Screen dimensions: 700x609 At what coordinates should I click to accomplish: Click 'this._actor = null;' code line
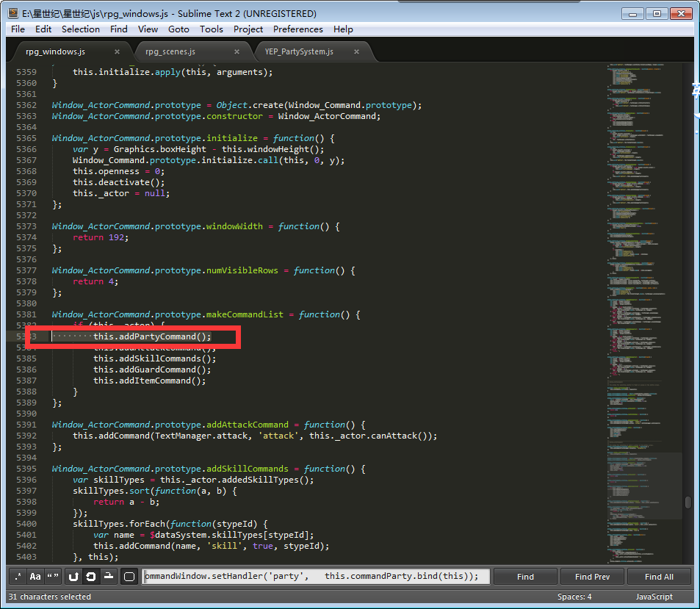coord(121,193)
